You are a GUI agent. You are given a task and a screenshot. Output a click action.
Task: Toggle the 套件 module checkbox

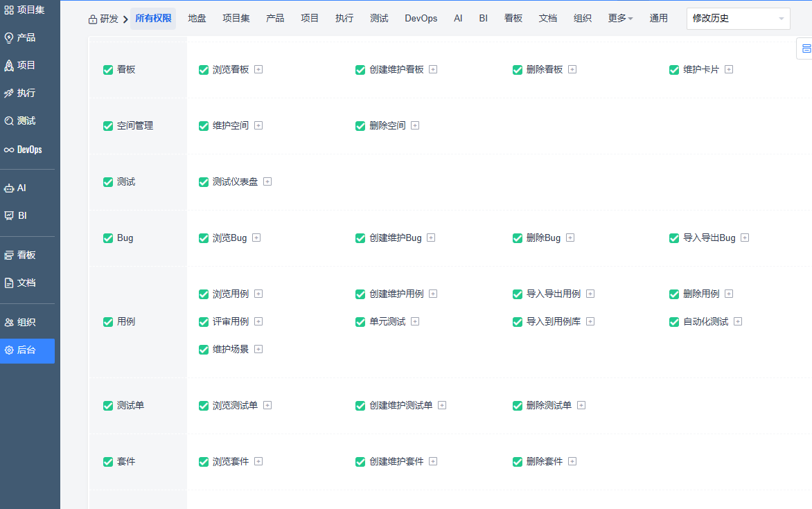107,462
